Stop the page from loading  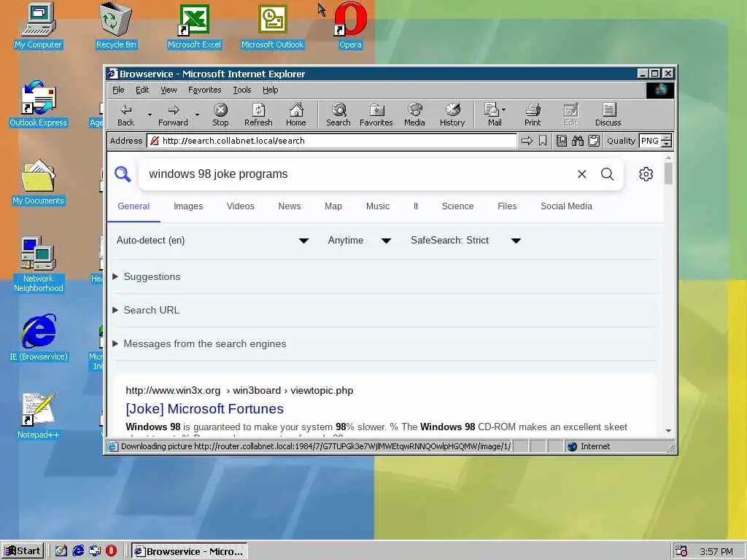pyautogui.click(x=220, y=115)
